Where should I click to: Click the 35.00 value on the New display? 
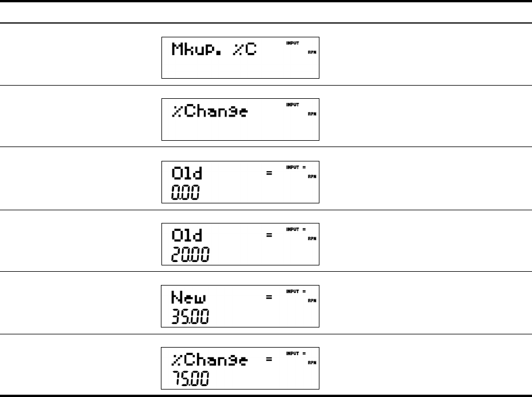point(190,316)
